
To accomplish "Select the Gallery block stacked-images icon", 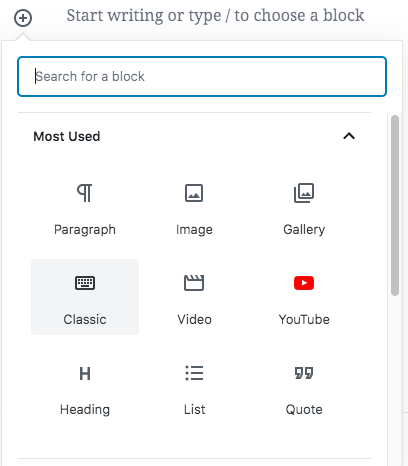I will point(304,193).
